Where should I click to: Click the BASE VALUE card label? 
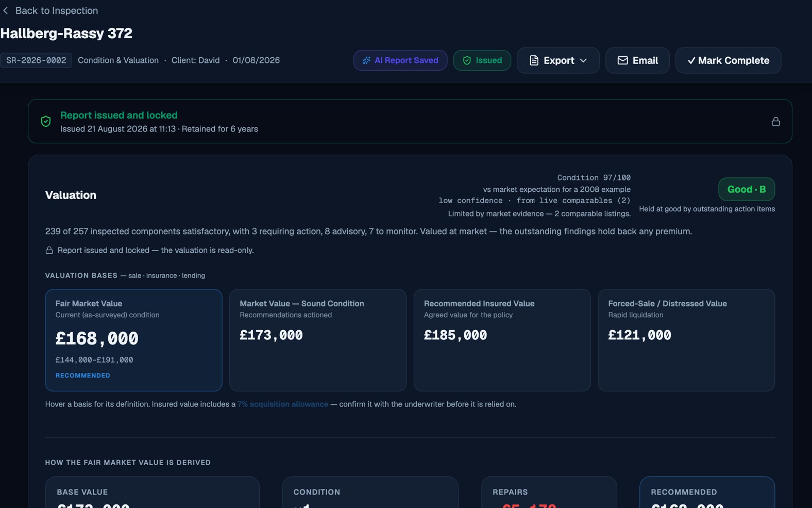pyautogui.click(x=82, y=492)
